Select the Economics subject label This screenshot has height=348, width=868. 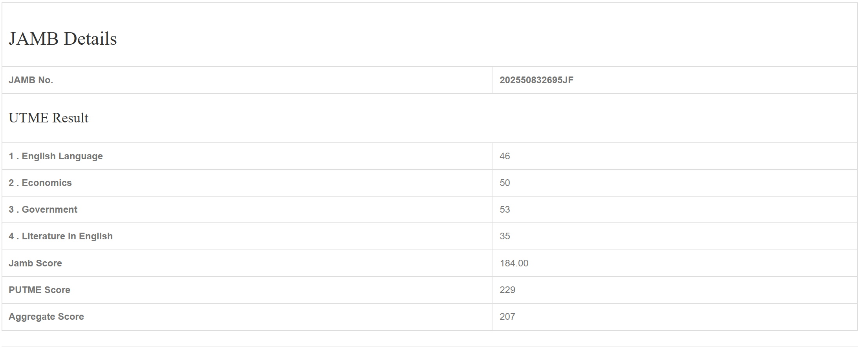pyautogui.click(x=46, y=183)
